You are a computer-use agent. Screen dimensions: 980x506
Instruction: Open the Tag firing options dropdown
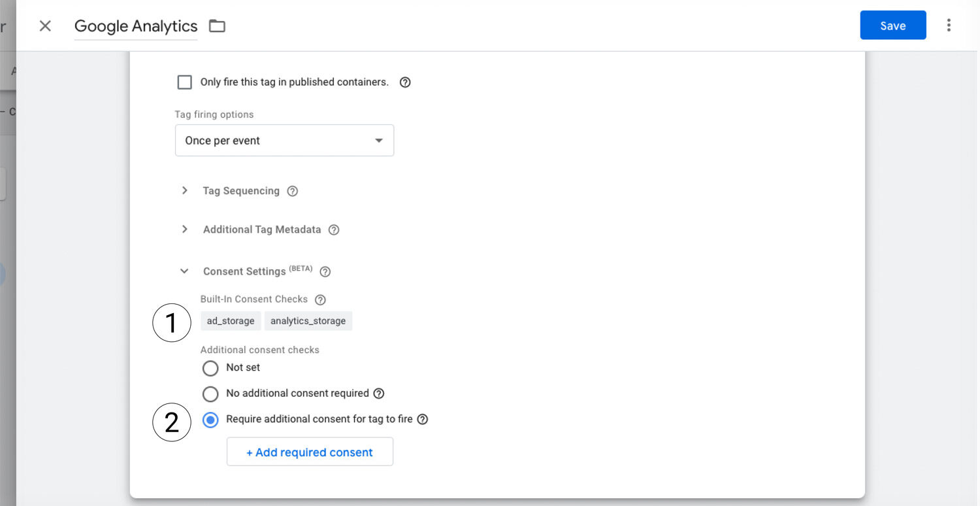(x=284, y=141)
